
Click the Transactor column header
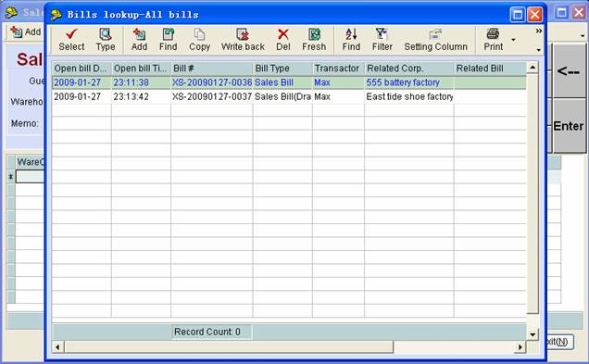[x=338, y=69]
